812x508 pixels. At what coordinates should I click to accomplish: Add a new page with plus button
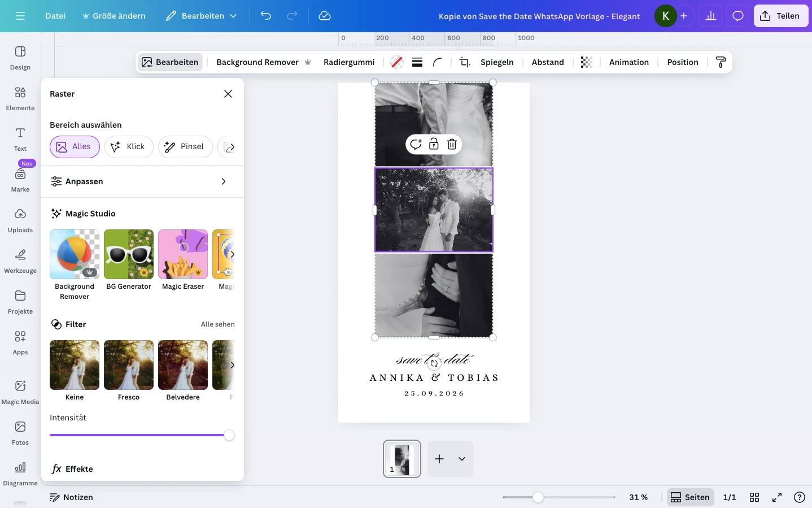click(x=439, y=459)
